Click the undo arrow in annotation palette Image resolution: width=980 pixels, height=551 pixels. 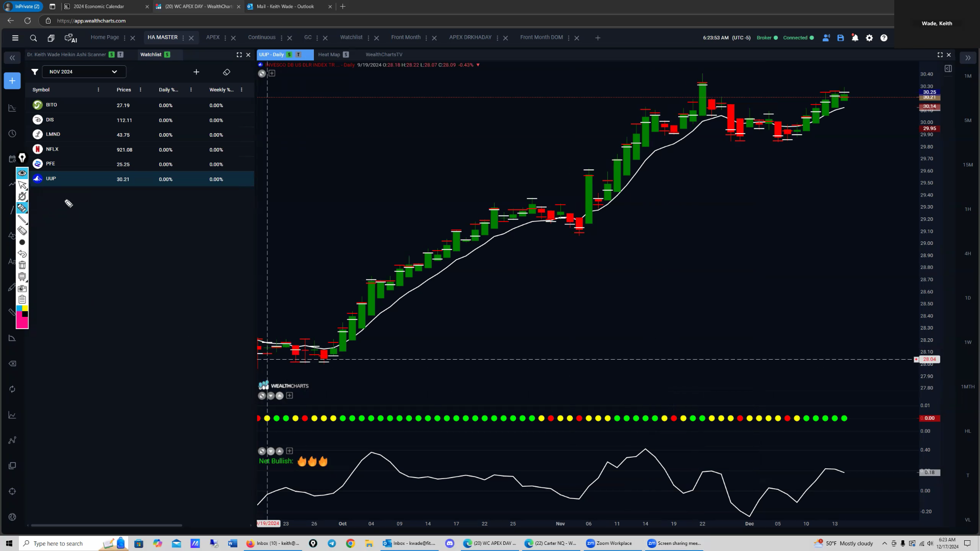[22, 254]
